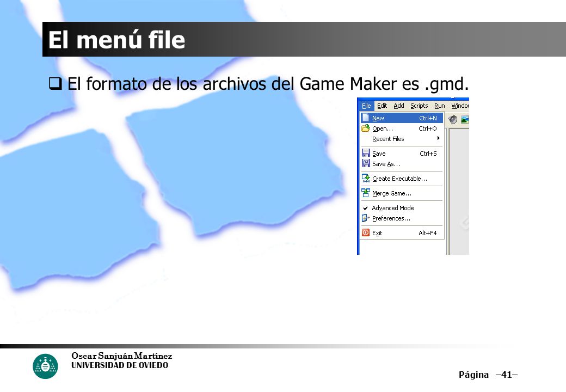Click the Ctrl+S shortcut text
The image size is (566, 392).
[428, 154]
